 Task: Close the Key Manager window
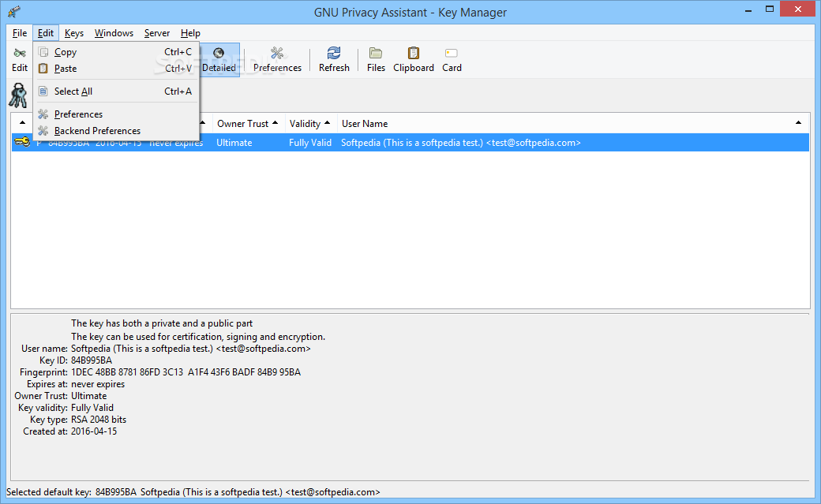point(798,9)
